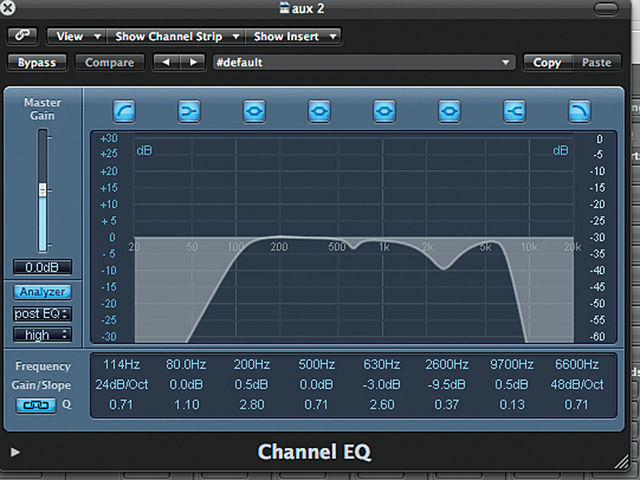Click the 0.0dB gain under 500Hz
The height and width of the screenshot is (480, 640).
pyautogui.click(x=316, y=384)
